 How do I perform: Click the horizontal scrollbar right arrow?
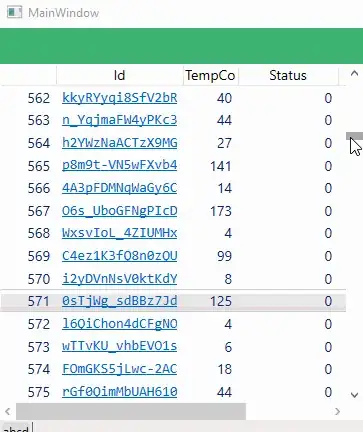click(338, 411)
